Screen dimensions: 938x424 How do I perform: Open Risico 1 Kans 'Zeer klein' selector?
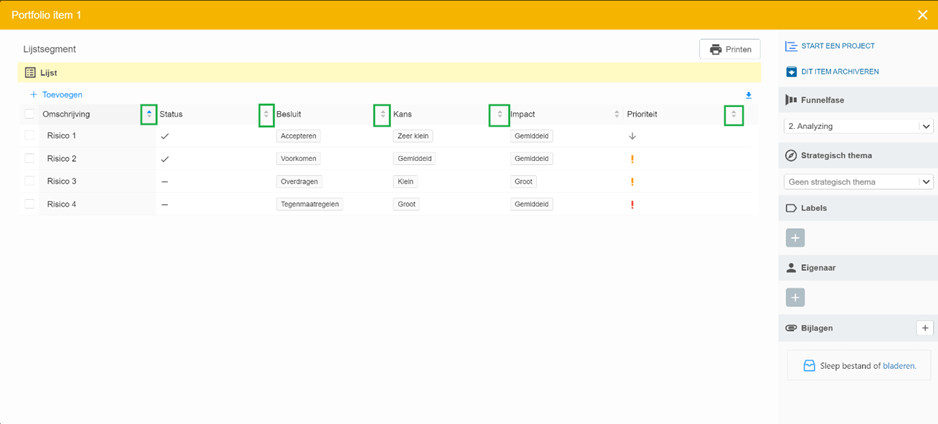click(x=413, y=136)
